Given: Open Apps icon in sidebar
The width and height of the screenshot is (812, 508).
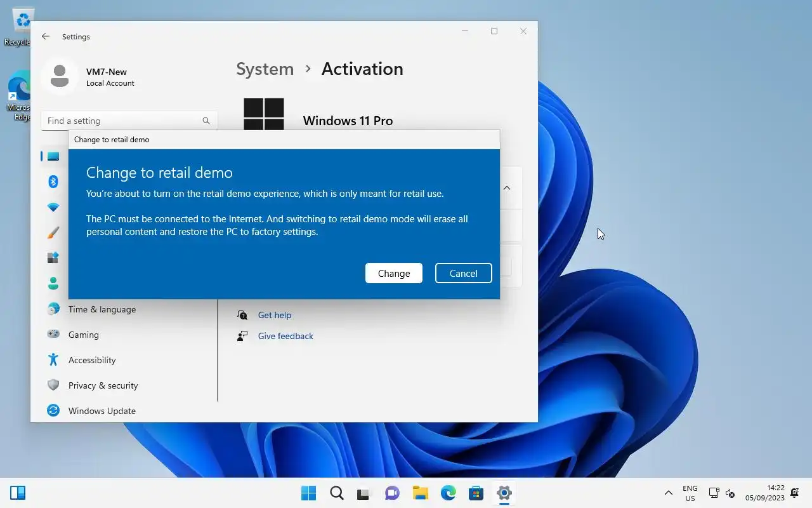Looking at the screenshot, I should point(53,258).
